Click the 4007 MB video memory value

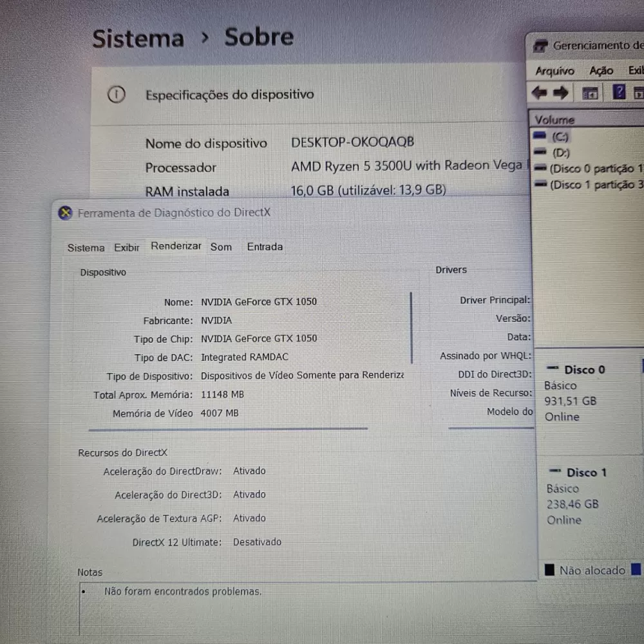(220, 413)
